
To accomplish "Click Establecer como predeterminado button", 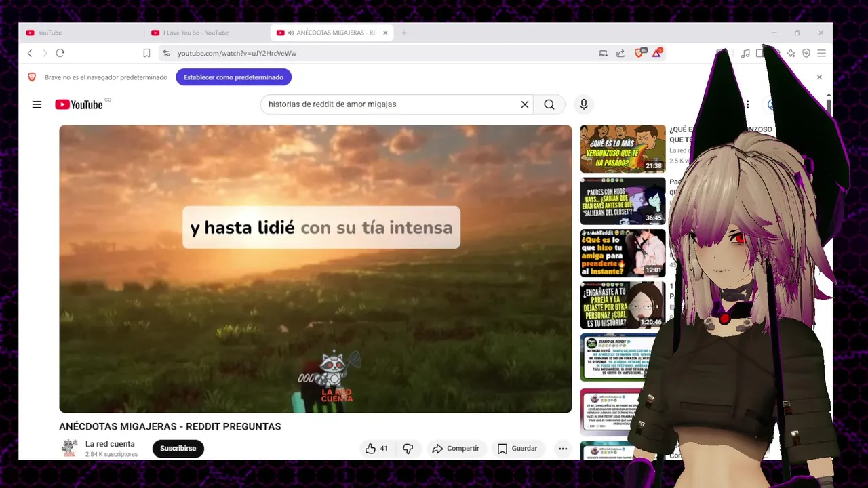I will [x=233, y=77].
